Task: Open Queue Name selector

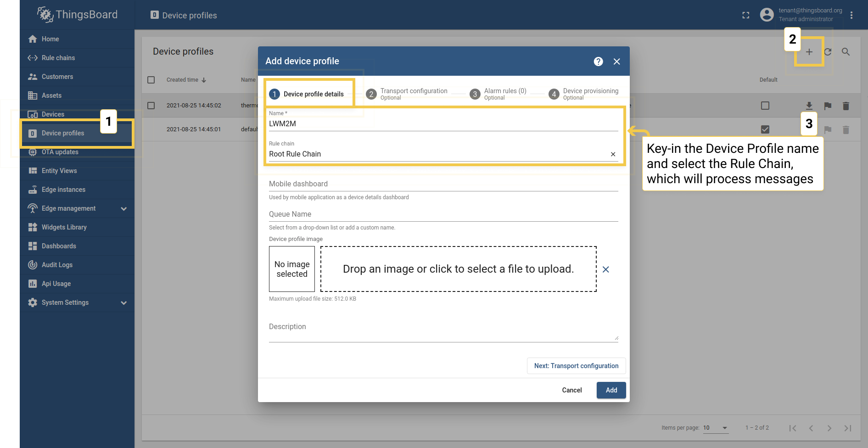Action: pos(443,214)
